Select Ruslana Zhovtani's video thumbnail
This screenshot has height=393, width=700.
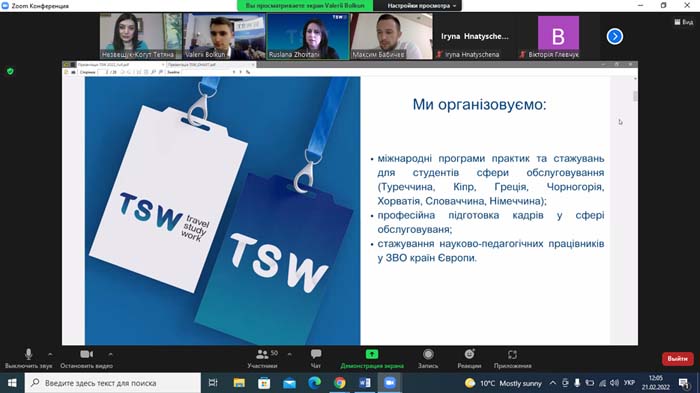point(308,36)
